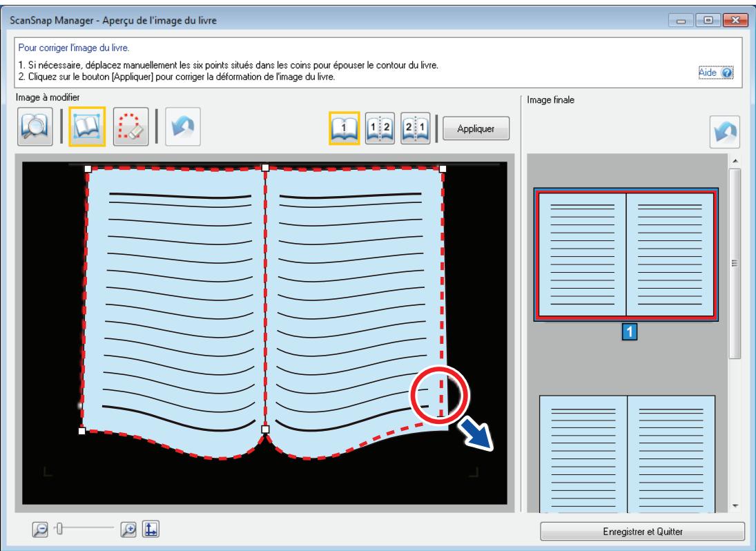The height and width of the screenshot is (551, 756).
Task: Click undo arrow in Image à modifier toolbar
Action: tap(183, 127)
